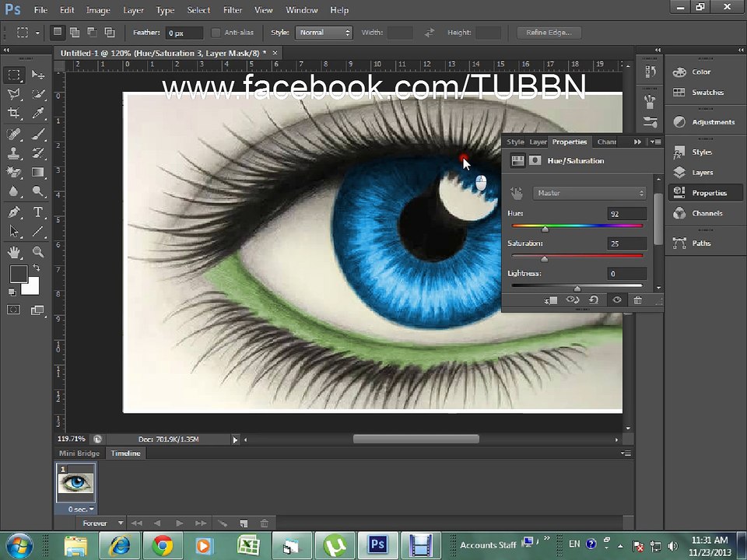Open Google Chrome from taskbar
This screenshot has width=747, height=560.
click(x=163, y=544)
